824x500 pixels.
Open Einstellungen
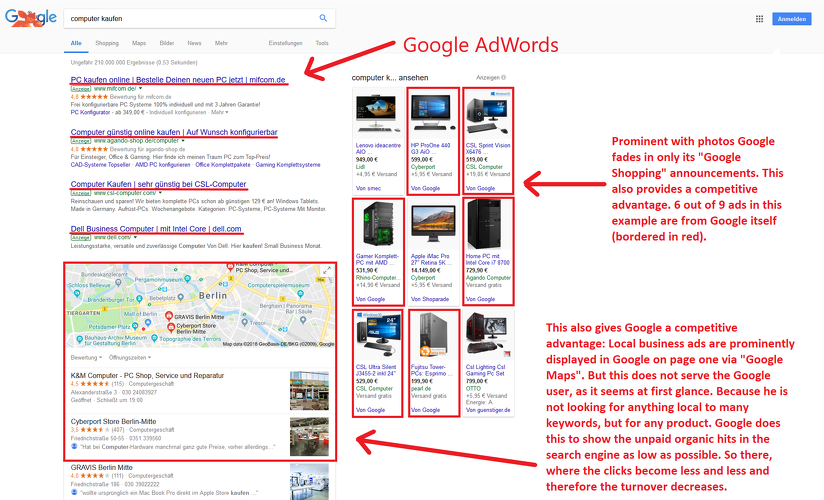(x=285, y=43)
